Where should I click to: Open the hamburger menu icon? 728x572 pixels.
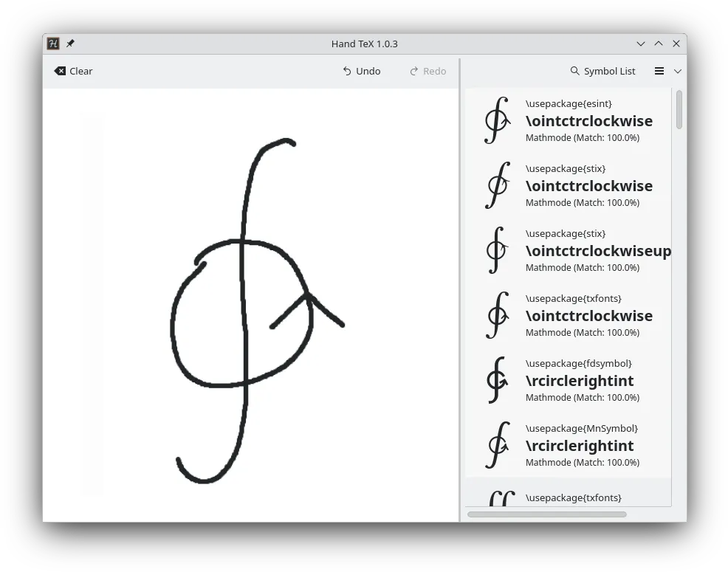659,71
